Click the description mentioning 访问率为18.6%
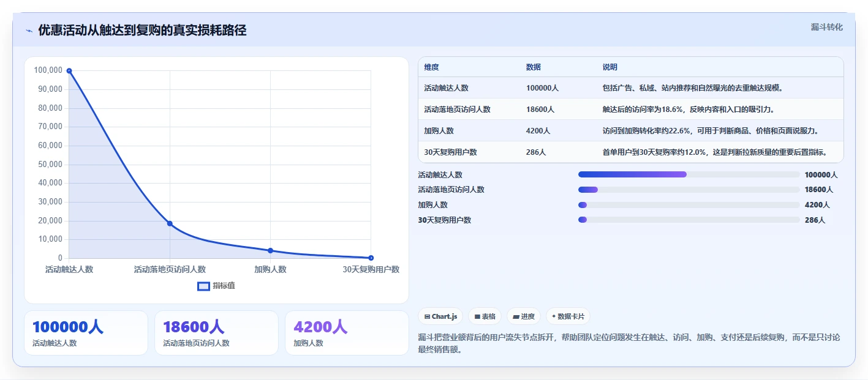 689,110
